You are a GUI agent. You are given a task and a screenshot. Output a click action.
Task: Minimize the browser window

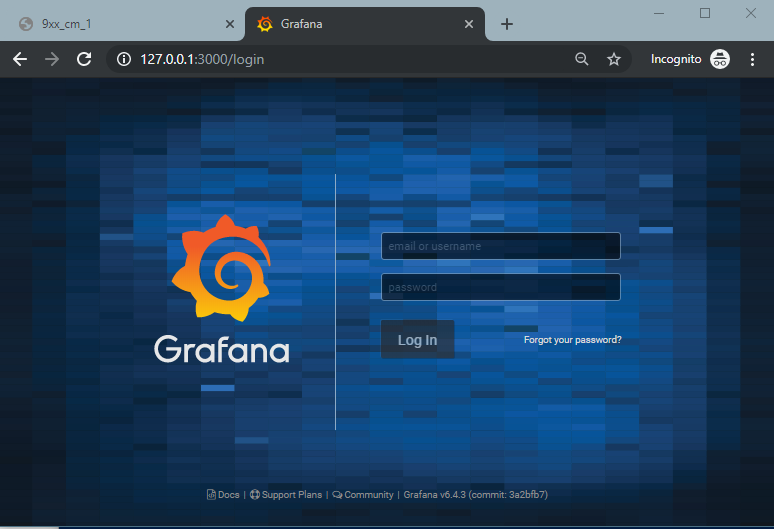[659, 13]
